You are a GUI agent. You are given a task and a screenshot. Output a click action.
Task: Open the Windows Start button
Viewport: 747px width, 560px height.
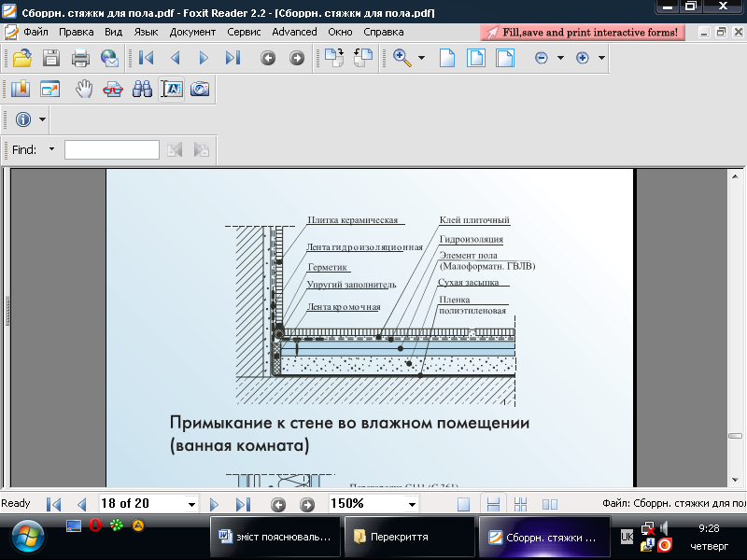pos(27,538)
